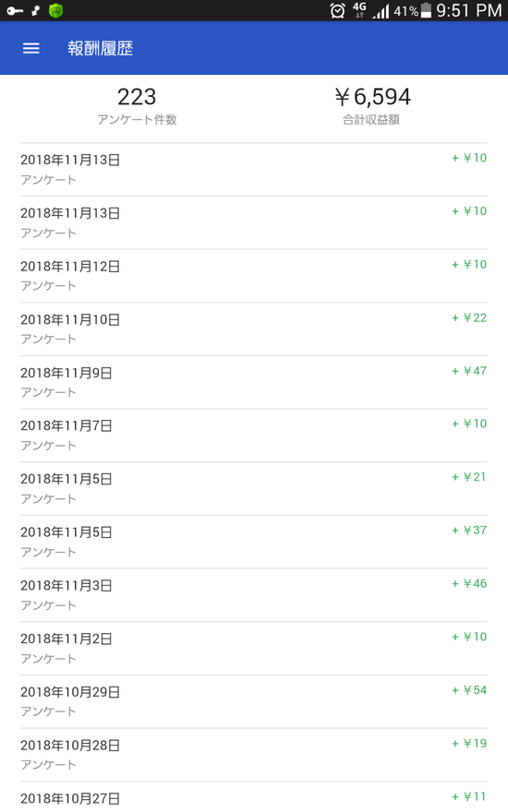508x812 pixels.
Task: Open the hamburger navigation menu
Action: [31, 48]
